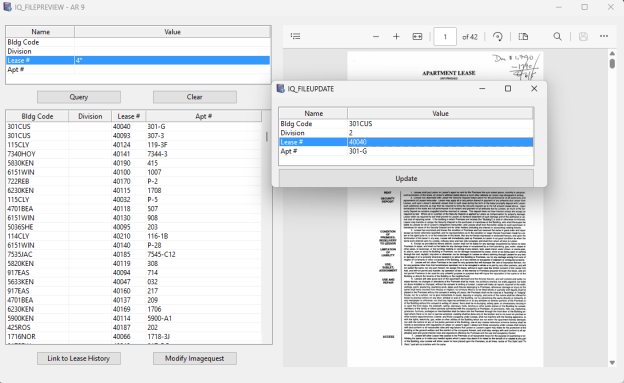Image resolution: width=624 pixels, height=383 pixels.
Task: Select the 5633KEN result row
Action: coord(134,282)
